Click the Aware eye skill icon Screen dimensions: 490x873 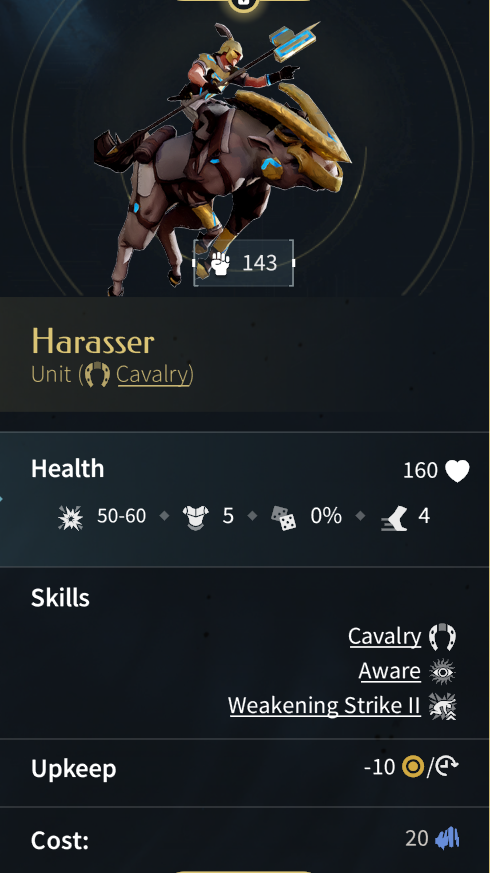click(443, 672)
